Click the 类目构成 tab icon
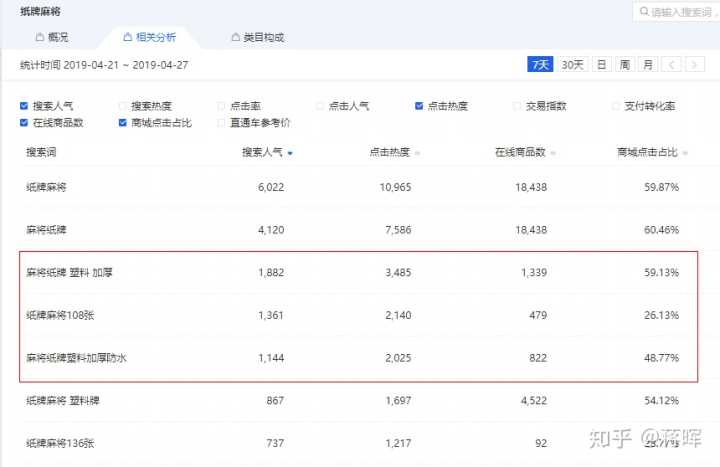This screenshot has width=720, height=467. click(236, 38)
